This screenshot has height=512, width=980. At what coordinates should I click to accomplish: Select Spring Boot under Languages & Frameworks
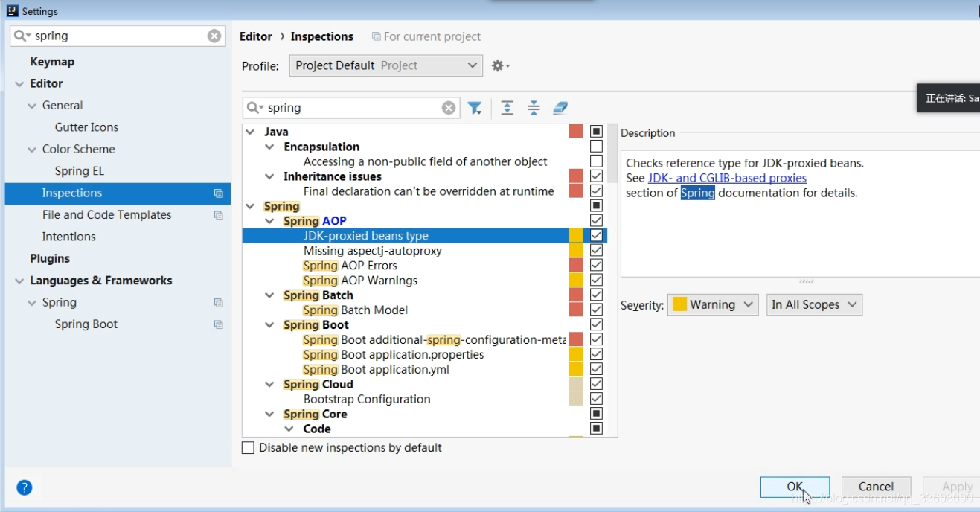tap(86, 324)
